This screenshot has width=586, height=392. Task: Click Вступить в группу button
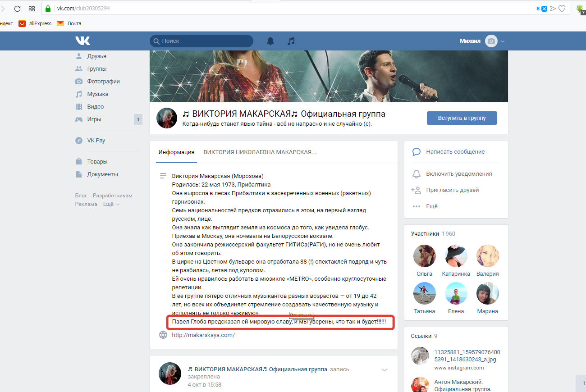click(462, 118)
